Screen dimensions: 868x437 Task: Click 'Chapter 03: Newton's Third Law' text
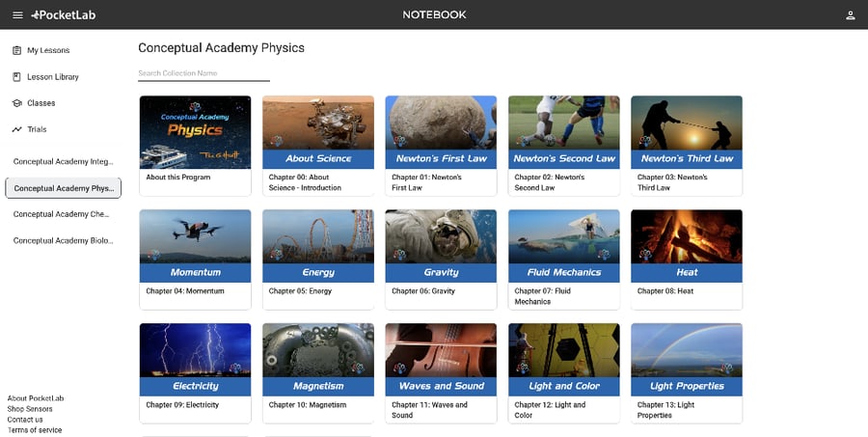click(x=672, y=182)
